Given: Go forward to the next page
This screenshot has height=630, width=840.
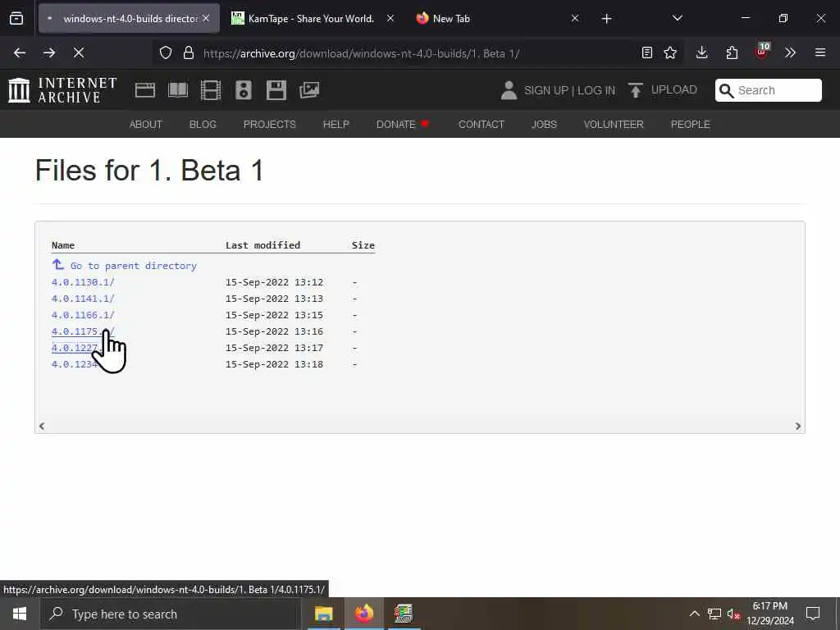Looking at the screenshot, I should click(x=49, y=52).
